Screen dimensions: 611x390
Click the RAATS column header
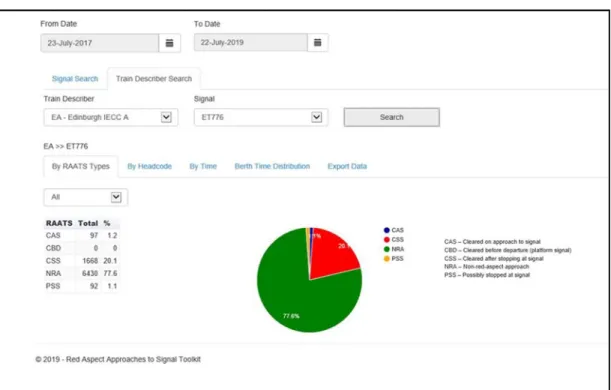59,223
